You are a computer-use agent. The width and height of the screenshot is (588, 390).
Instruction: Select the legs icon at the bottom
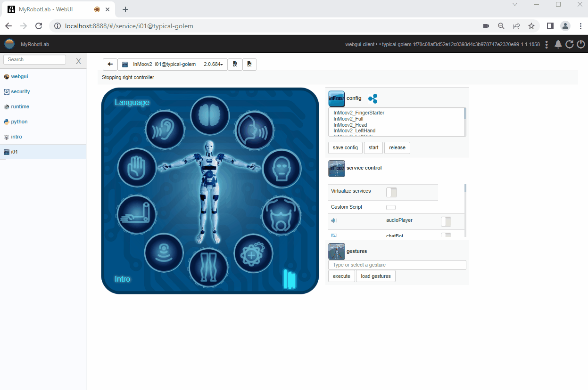[208, 267]
